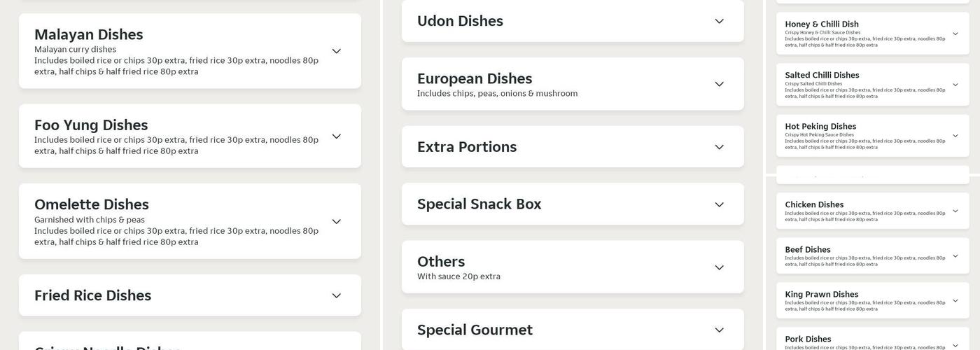Expand the Chicken Dishes chevron
Viewport: 980px width, 350px height.
click(955, 211)
